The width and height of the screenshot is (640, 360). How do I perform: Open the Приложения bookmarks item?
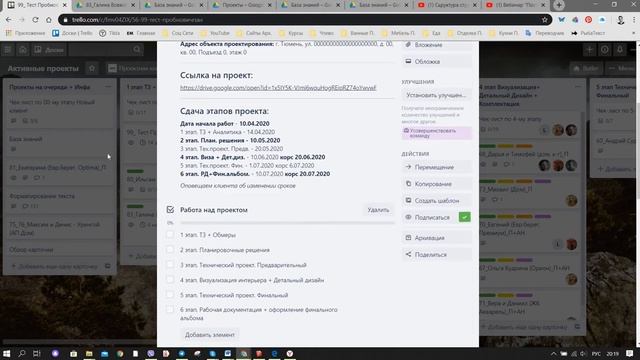pos(25,33)
